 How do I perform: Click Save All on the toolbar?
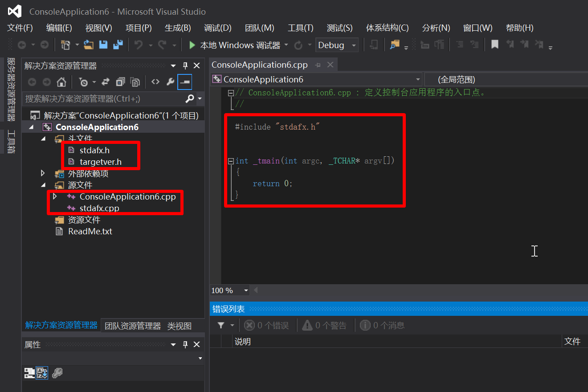pos(118,45)
